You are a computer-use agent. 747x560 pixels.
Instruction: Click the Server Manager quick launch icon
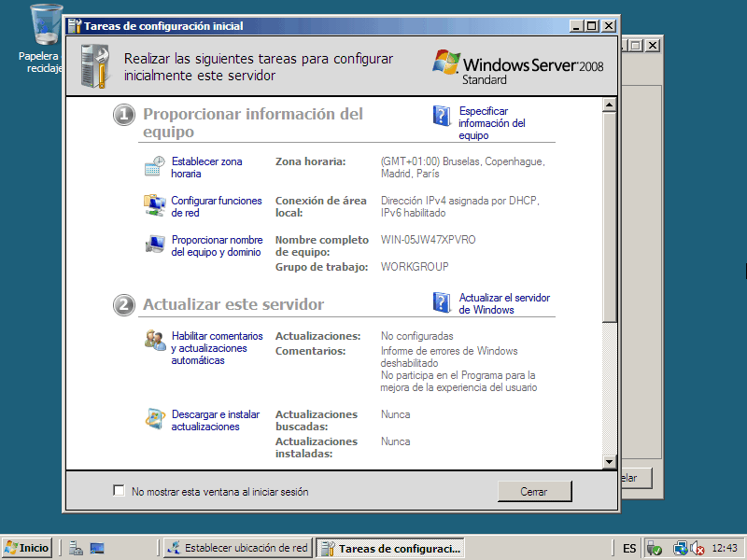coord(76,548)
